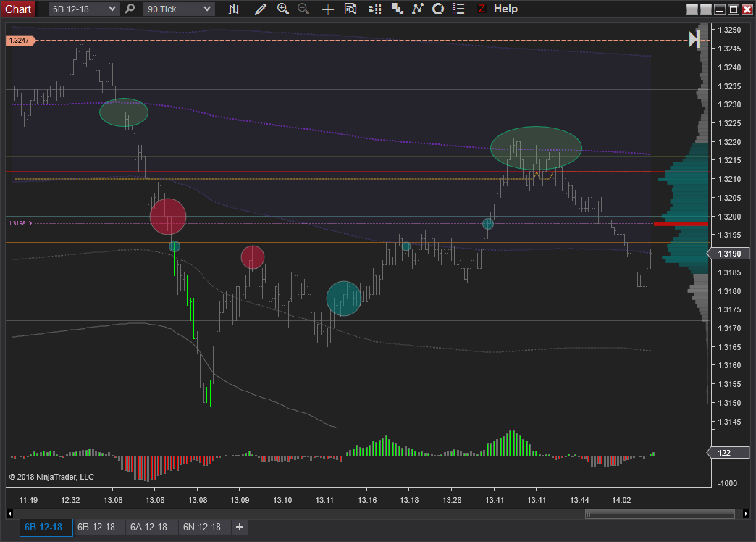Image resolution: width=756 pixels, height=542 pixels.
Task: Open the Help menu
Action: (x=505, y=9)
